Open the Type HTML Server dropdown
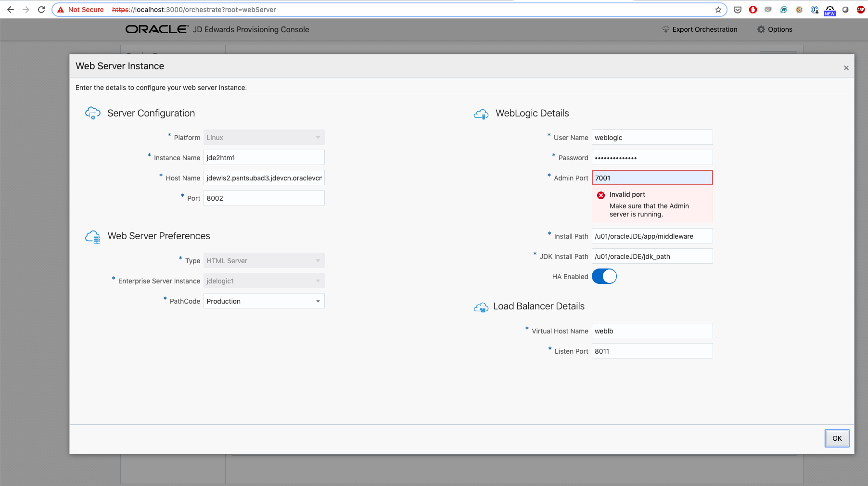 coord(264,261)
